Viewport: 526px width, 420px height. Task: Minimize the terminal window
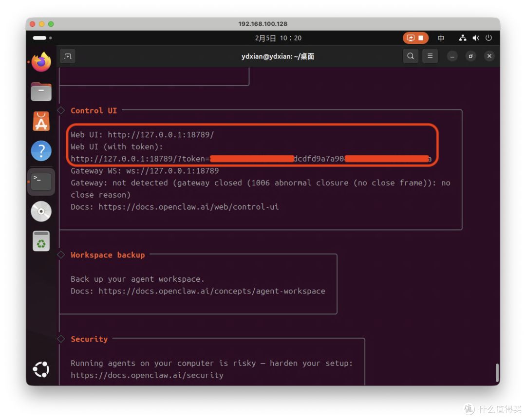point(452,56)
